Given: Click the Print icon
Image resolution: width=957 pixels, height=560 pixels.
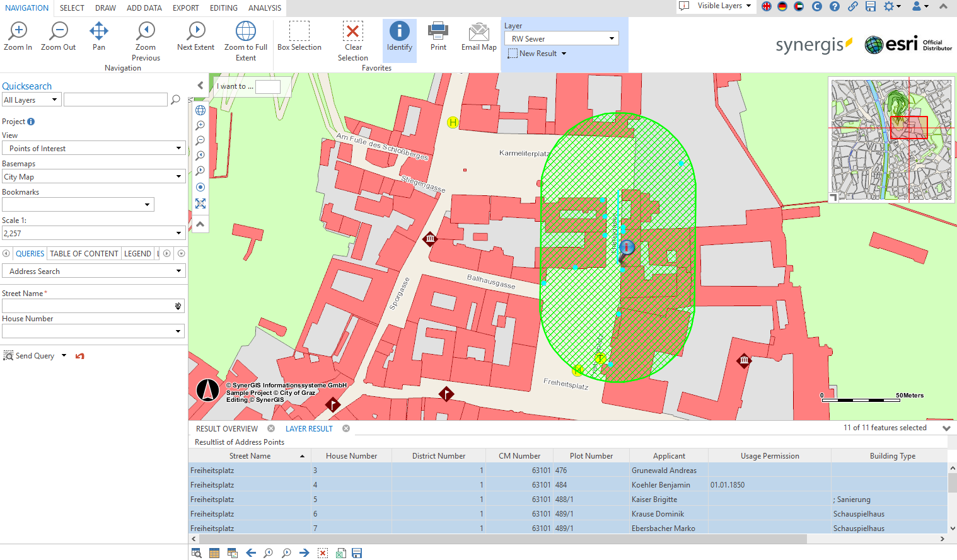Looking at the screenshot, I should [438, 37].
